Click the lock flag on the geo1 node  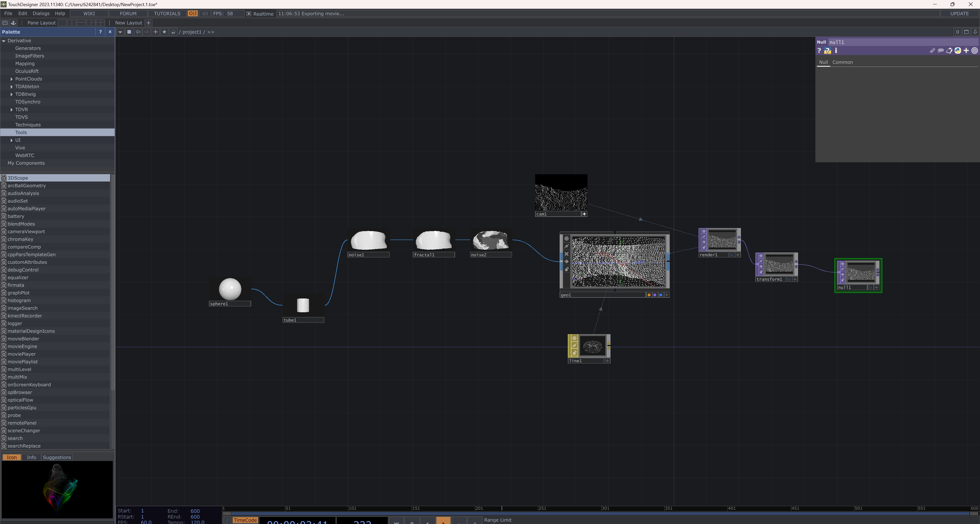pos(566,269)
